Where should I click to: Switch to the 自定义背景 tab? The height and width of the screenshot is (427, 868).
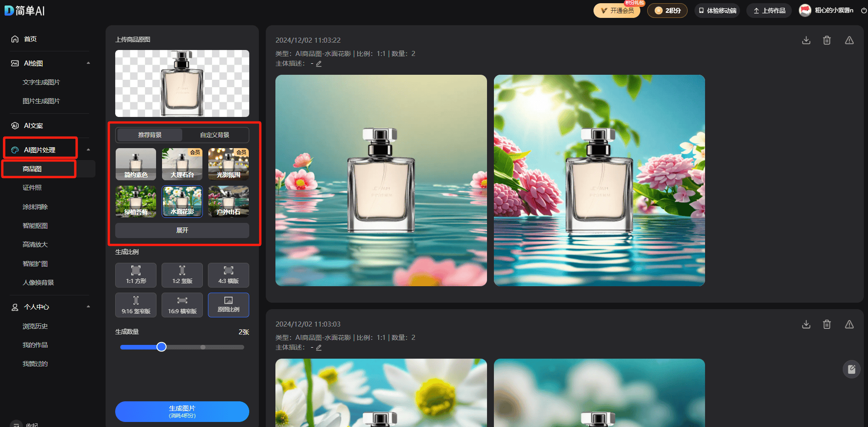click(x=215, y=135)
